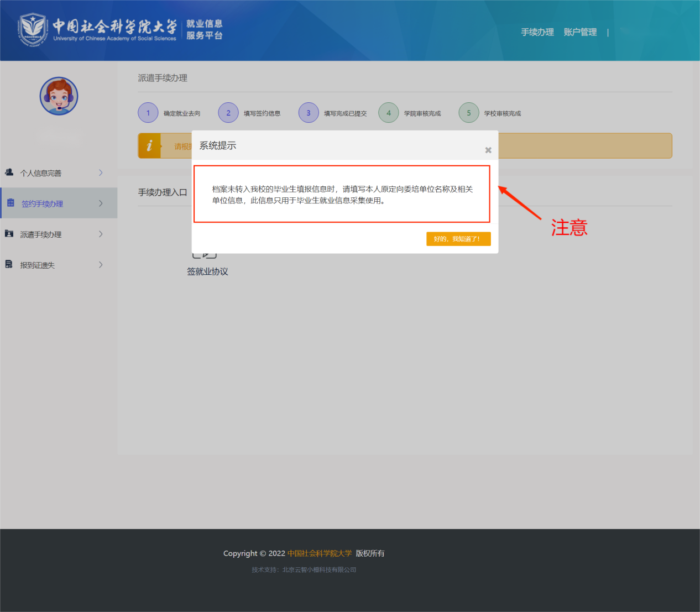Click the 中国社会科学院大学 footer link
Screen dimensions: 700x612
point(320,553)
